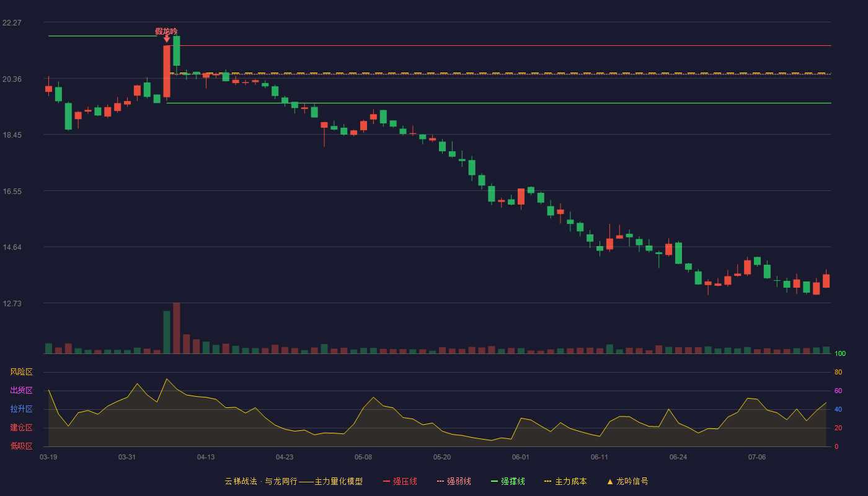Click the 06-24 date label
This screenshot has width=868, height=496.
(x=678, y=457)
